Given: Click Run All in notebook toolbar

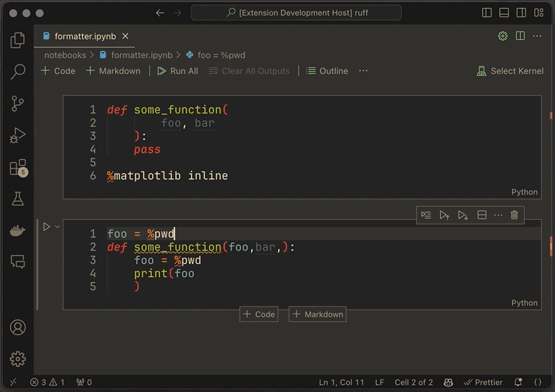Looking at the screenshot, I should (x=178, y=71).
